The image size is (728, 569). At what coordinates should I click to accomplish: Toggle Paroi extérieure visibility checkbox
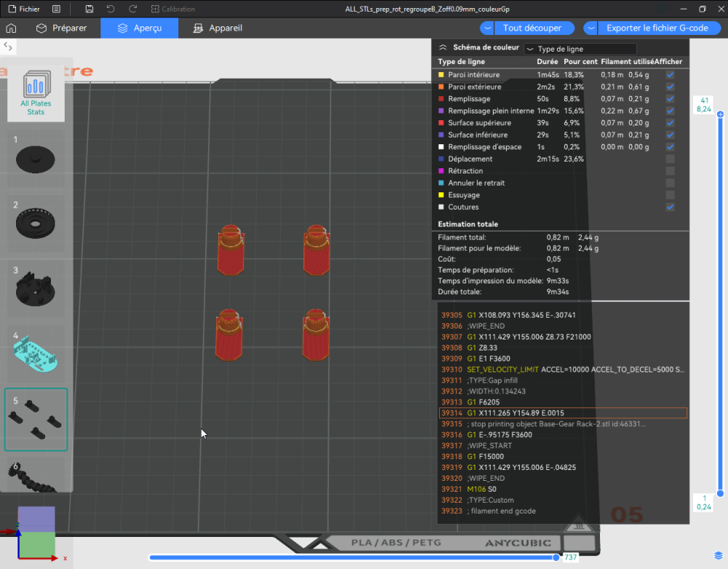coord(670,87)
